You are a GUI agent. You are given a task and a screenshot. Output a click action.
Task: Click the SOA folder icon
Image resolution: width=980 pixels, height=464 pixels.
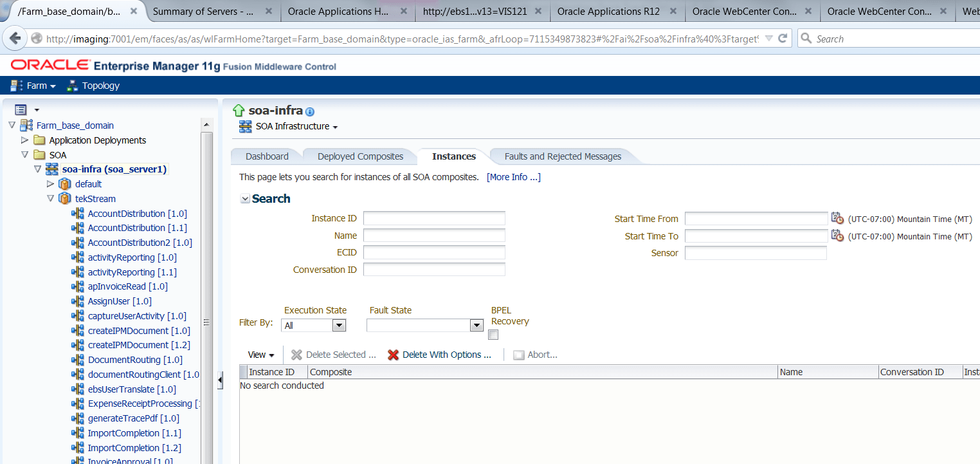click(39, 155)
